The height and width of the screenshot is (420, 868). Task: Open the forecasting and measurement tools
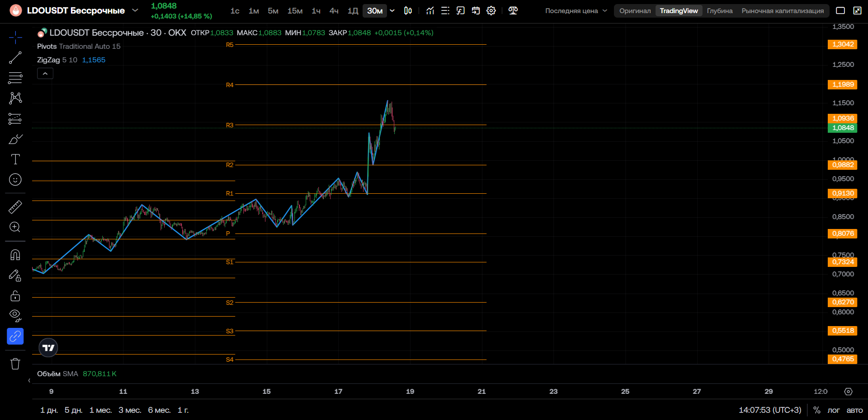click(15, 119)
